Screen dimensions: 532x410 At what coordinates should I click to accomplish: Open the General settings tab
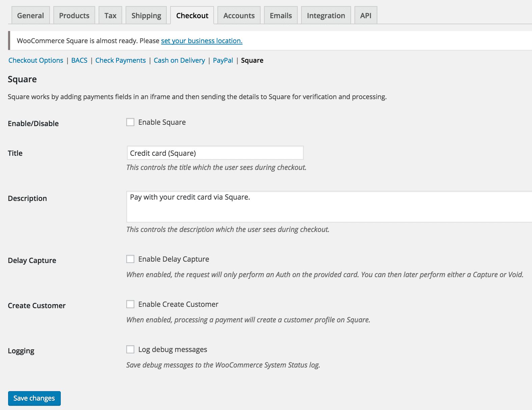30,16
